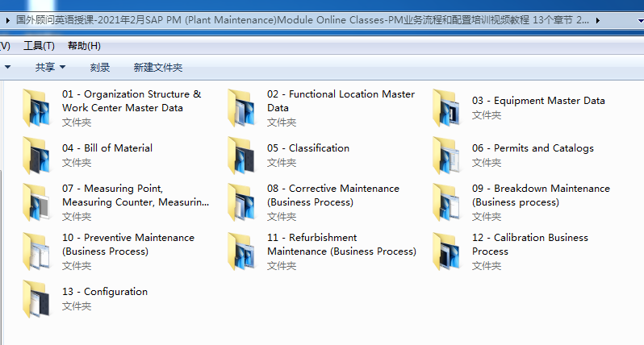
Task: Open folder icon for 13 - Configuration
Action: click(x=36, y=299)
